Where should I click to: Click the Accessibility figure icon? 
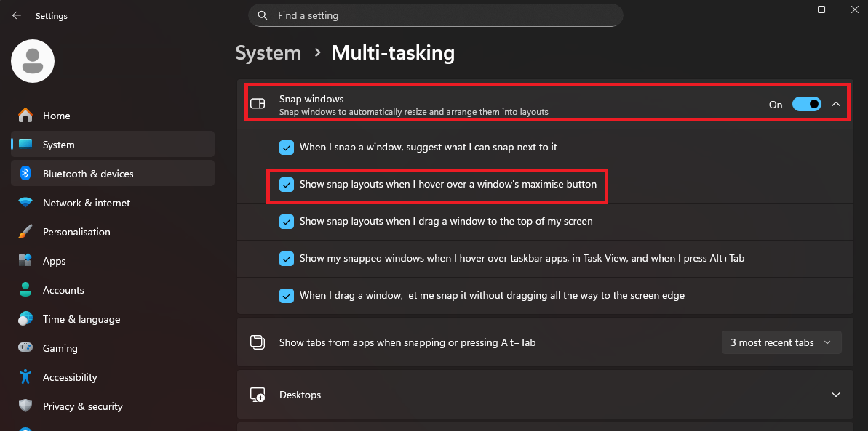[x=25, y=376]
